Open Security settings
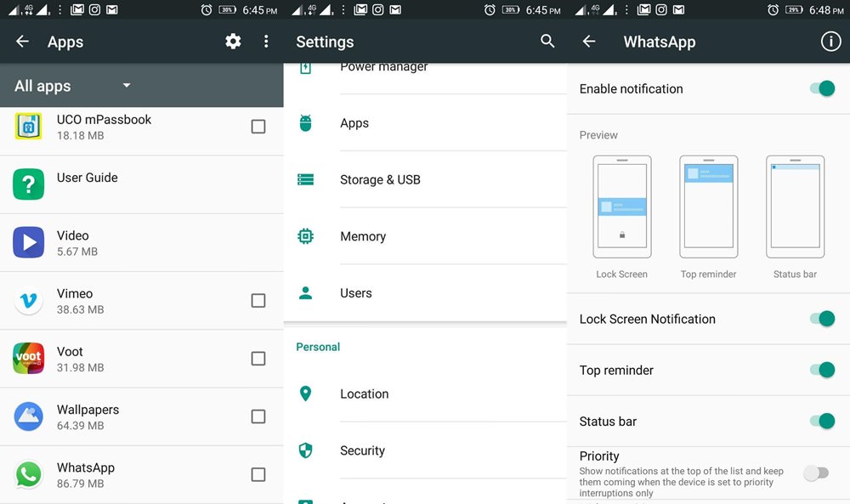The image size is (850, 504). [425, 450]
